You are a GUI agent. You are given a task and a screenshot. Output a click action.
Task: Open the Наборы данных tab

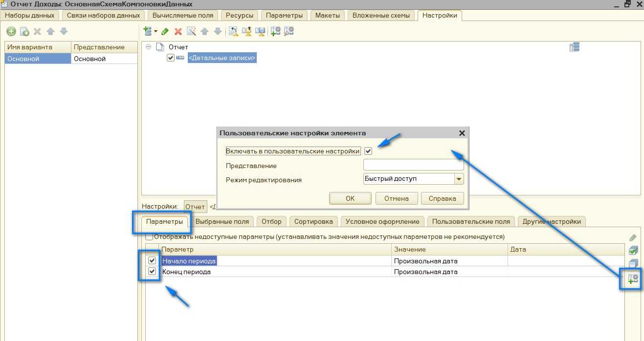click(29, 15)
